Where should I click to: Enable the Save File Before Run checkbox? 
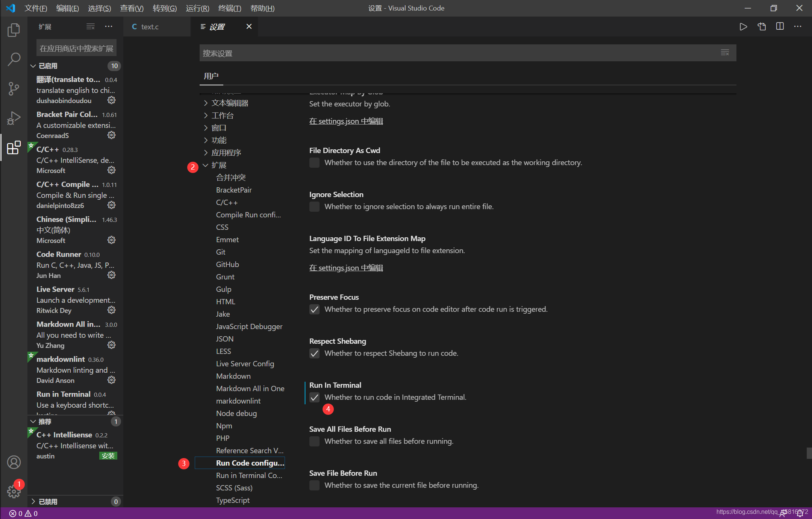pyautogui.click(x=314, y=485)
